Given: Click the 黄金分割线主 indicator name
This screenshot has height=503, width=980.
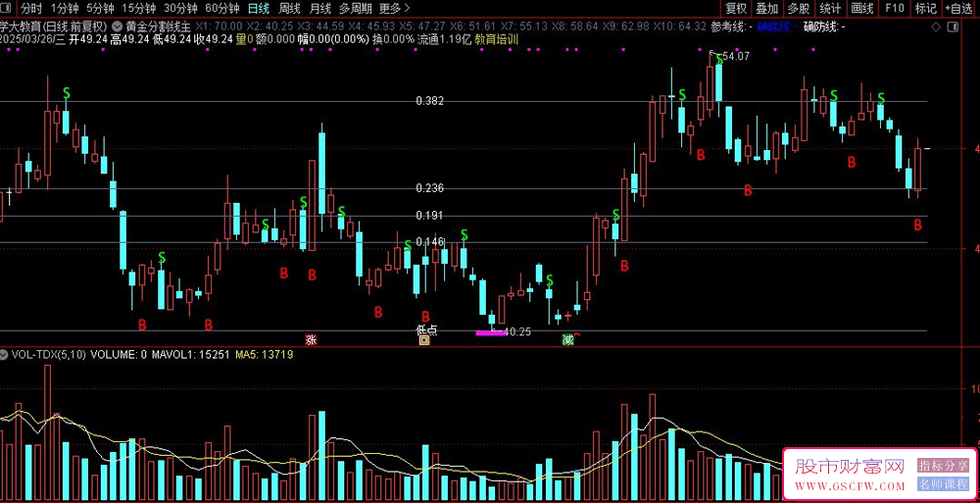Looking at the screenshot, I should tap(158, 27).
